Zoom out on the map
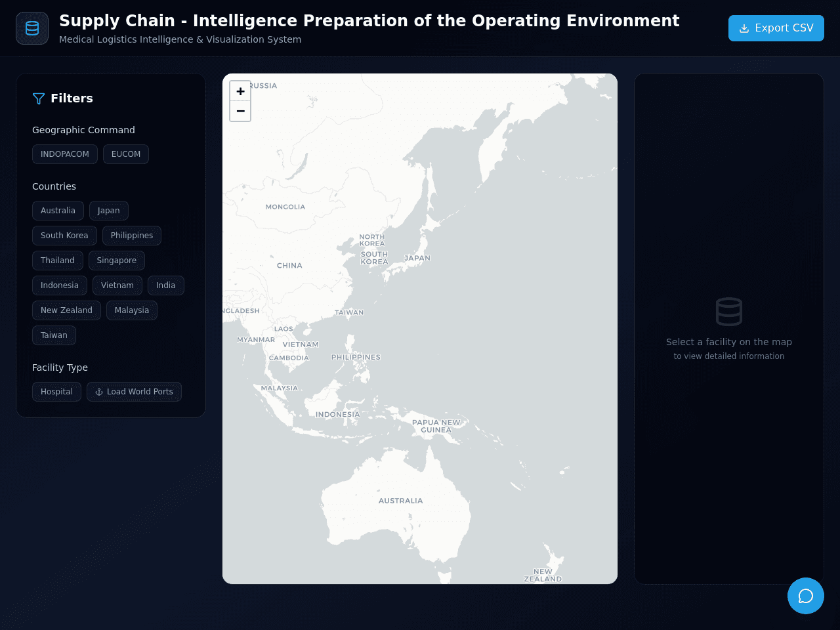840x630 pixels. (x=240, y=112)
